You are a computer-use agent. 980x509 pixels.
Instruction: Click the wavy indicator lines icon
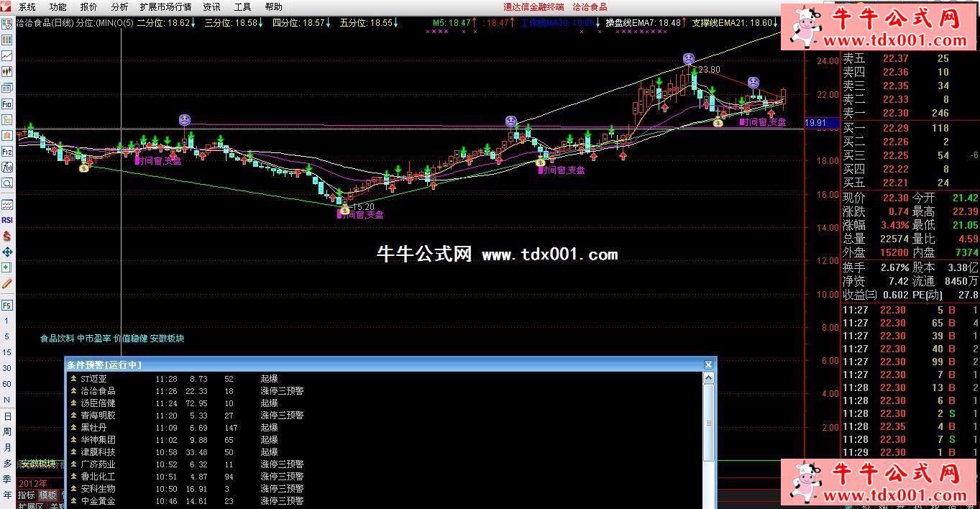[x=7, y=204]
